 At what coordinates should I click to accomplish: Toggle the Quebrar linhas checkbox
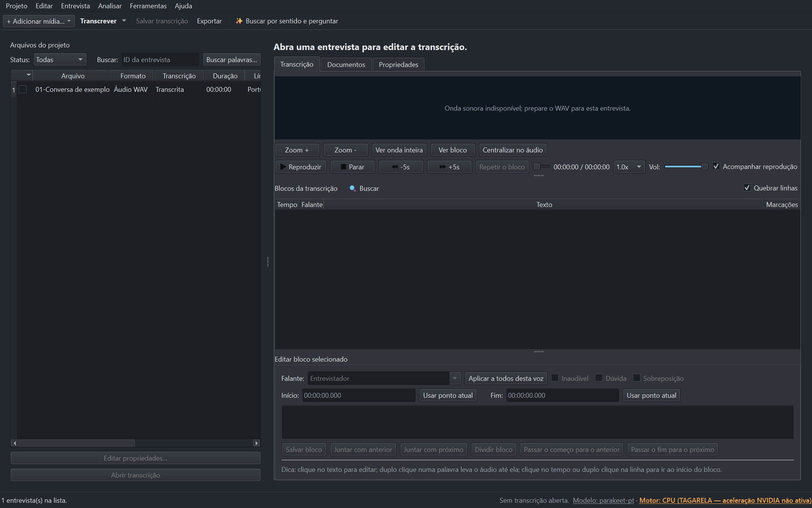pos(747,188)
